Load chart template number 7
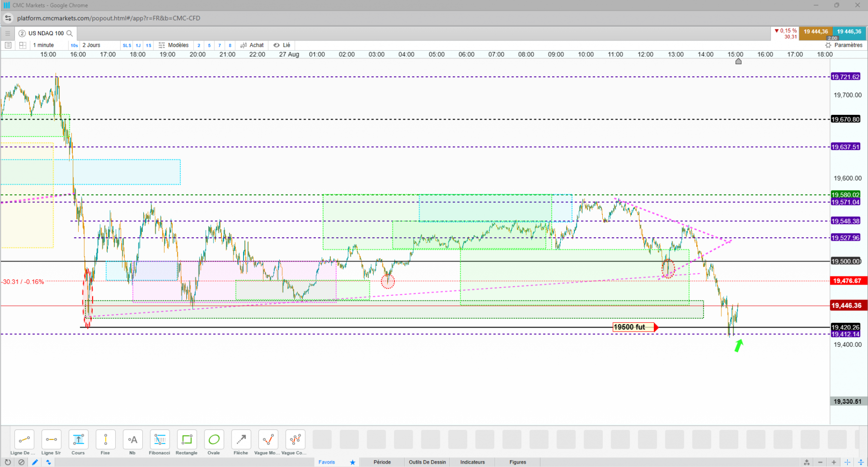 220,45
